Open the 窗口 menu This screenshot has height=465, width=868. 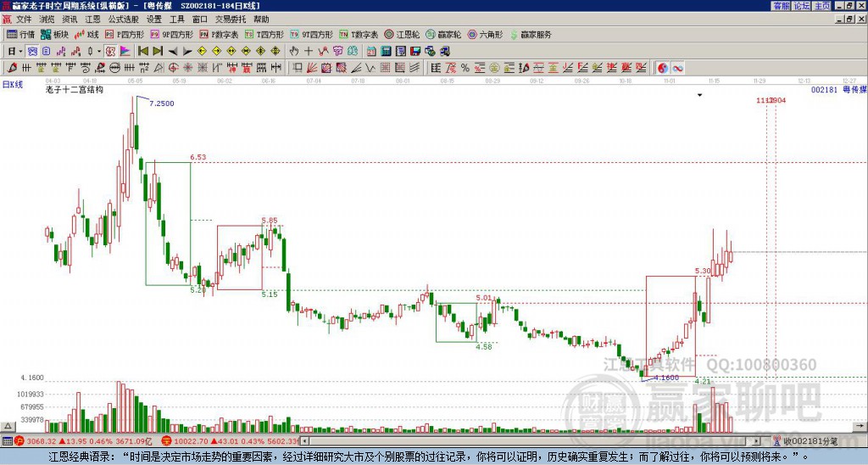pyautogui.click(x=200, y=20)
